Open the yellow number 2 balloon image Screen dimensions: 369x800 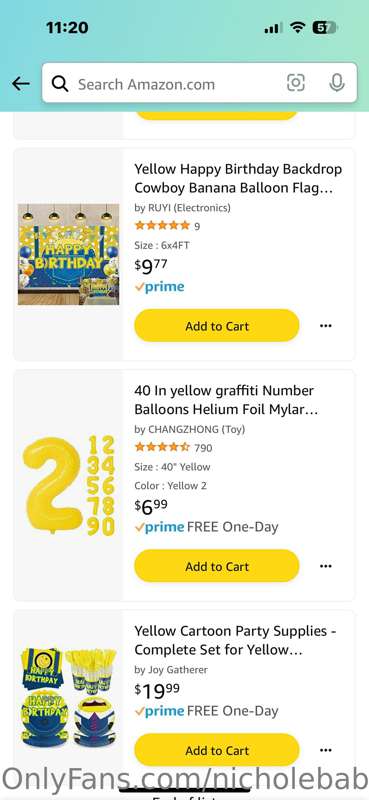click(x=68, y=485)
